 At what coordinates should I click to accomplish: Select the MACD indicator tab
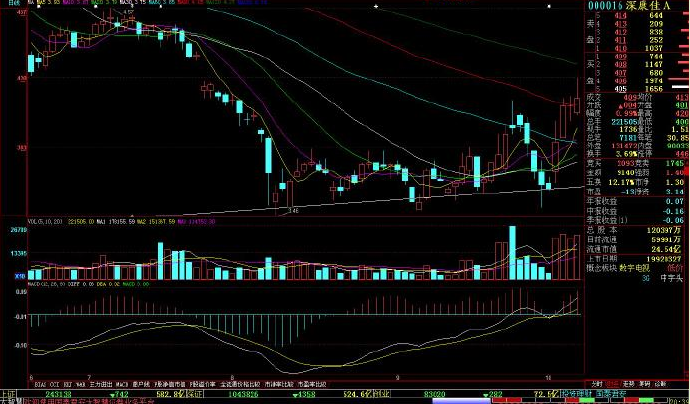click(122, 384)
